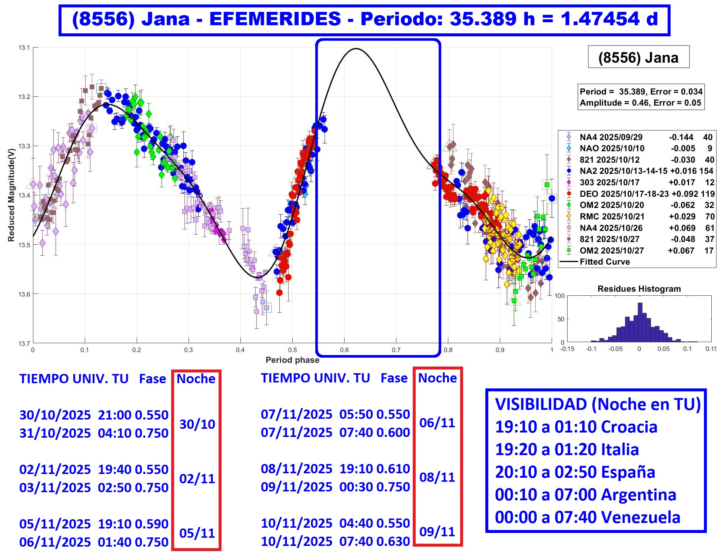
Task: Click the 30/10 night entry
Action: 197,424
